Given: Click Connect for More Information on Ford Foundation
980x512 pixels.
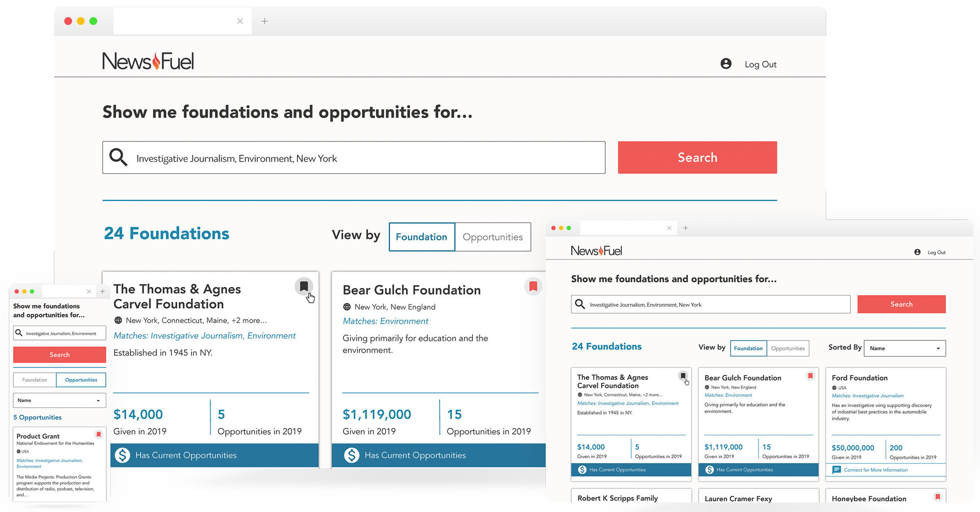Looking at the screenshot, I should [876, 470].
